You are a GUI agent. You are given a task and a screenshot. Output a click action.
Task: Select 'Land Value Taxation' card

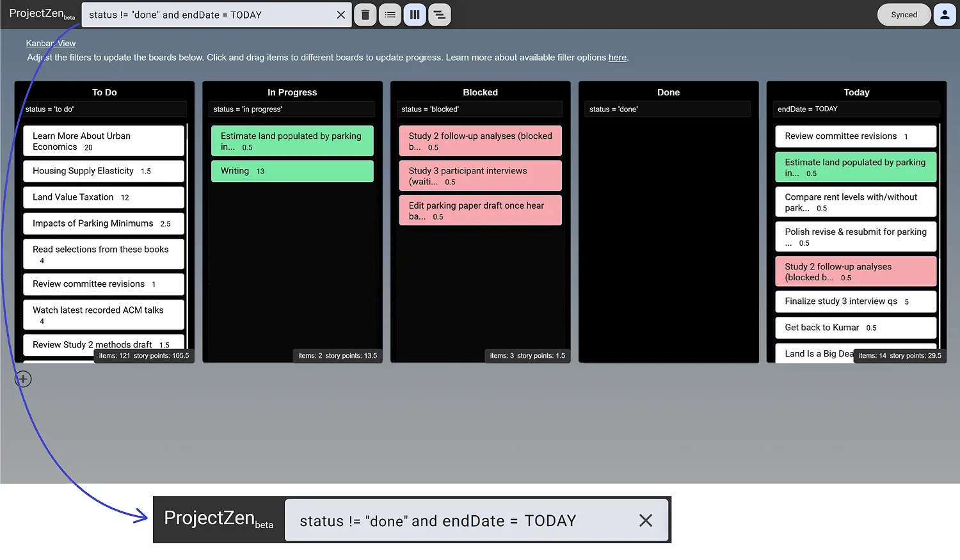(104, 197)
